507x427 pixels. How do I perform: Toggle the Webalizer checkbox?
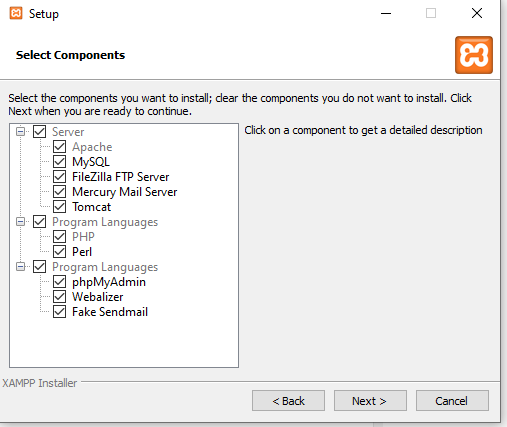tap(59, 297)
